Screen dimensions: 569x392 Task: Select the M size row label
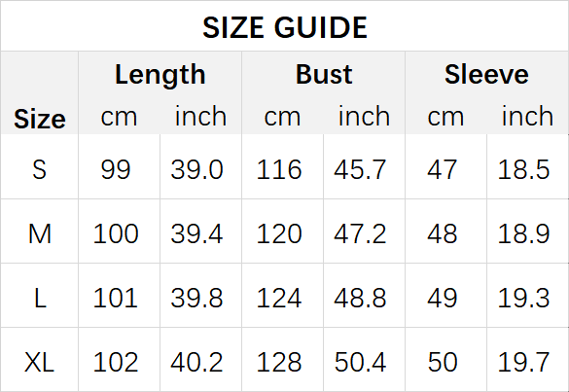pyautogui.click(x=40, y=233)
